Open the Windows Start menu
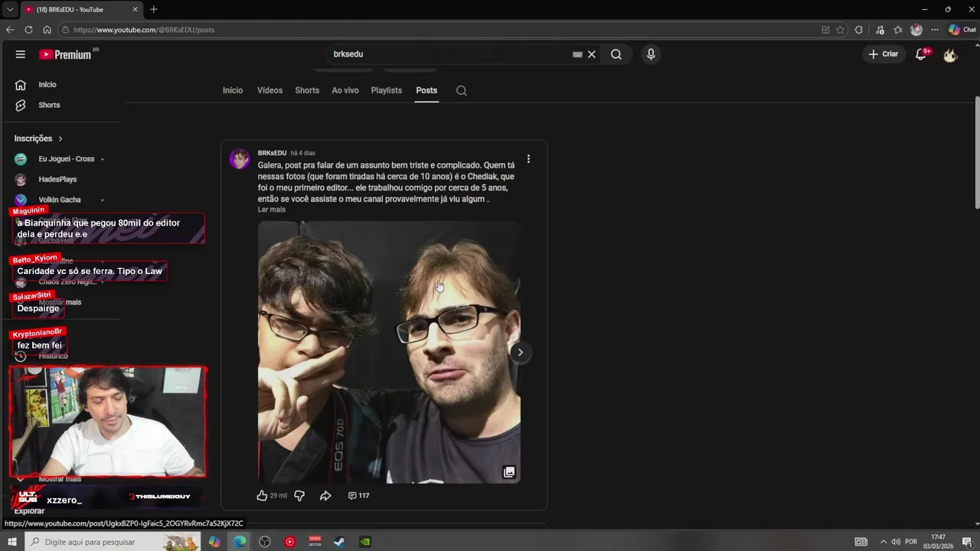Screen dimensions: 980x551 [x=12, y=542]
